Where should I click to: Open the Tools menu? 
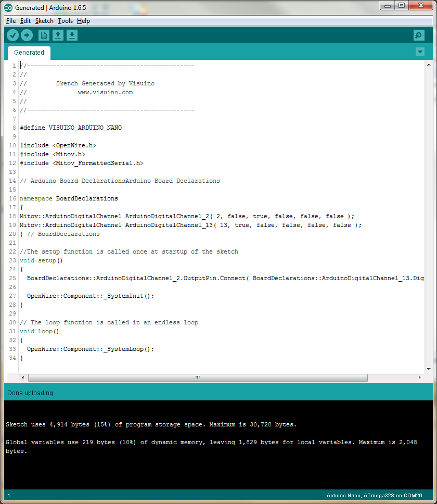(65, 21)
